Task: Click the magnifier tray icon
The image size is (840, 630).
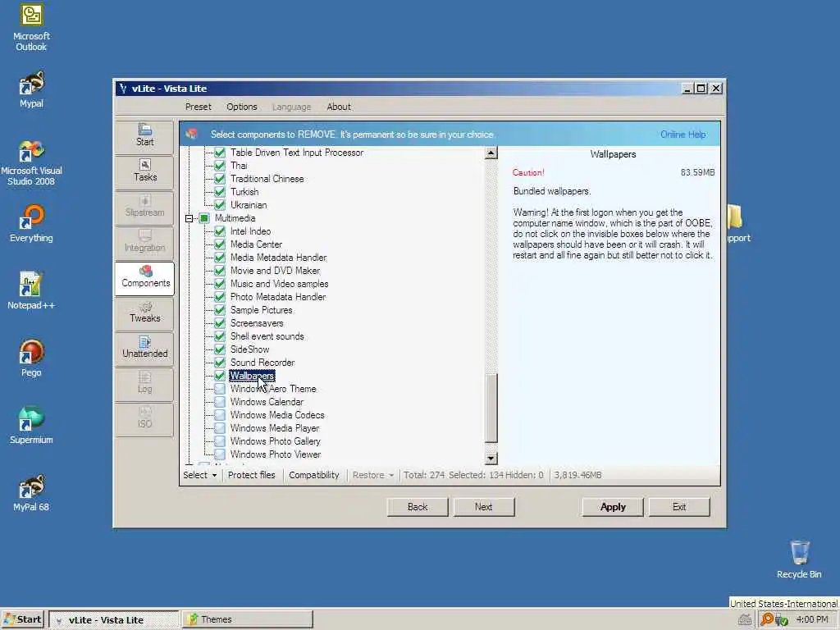Action: [767, 619]
